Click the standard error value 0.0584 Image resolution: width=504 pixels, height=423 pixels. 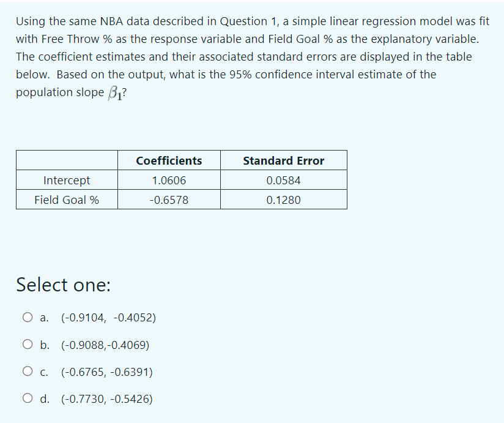pyautogui.click(x=283, y=180)
